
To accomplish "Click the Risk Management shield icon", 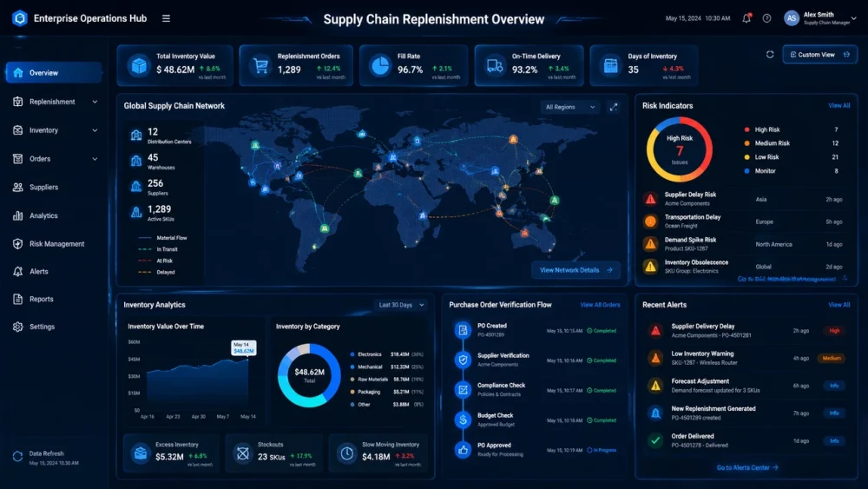I will [17, 244].
